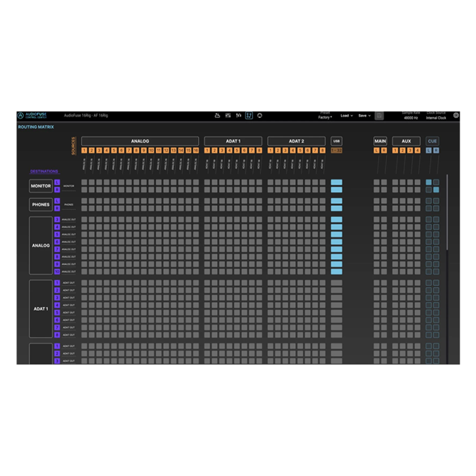
Task: Click the ADAT 1 destination group box
Action: [41, 309]
